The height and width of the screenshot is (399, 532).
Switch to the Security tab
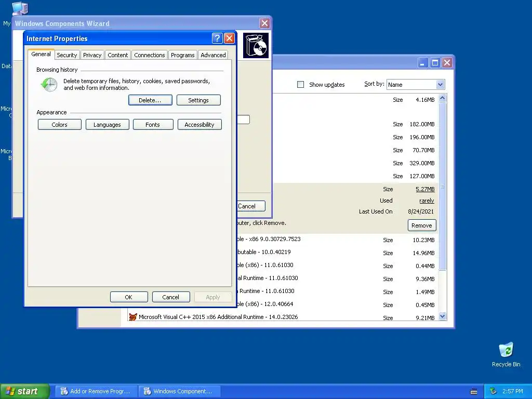pos(67,55)
